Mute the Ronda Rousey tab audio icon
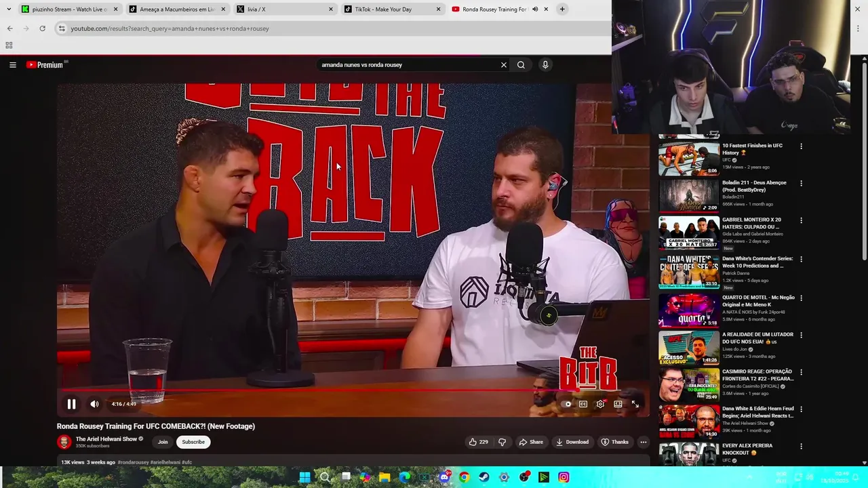The image size is (868, 488). click(x=535, y=9)
